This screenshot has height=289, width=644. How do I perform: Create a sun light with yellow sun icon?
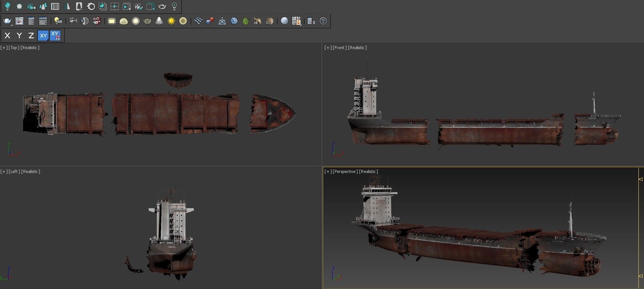(x=171, y=21)
